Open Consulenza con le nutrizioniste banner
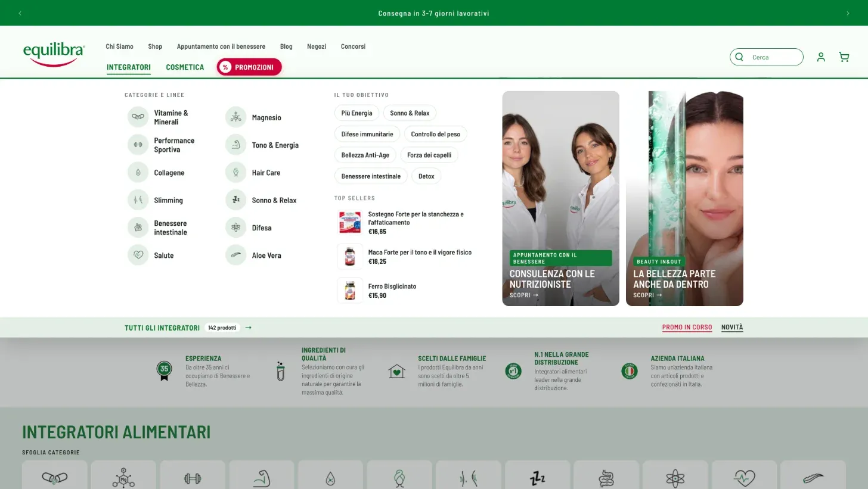 click(560, 198)
